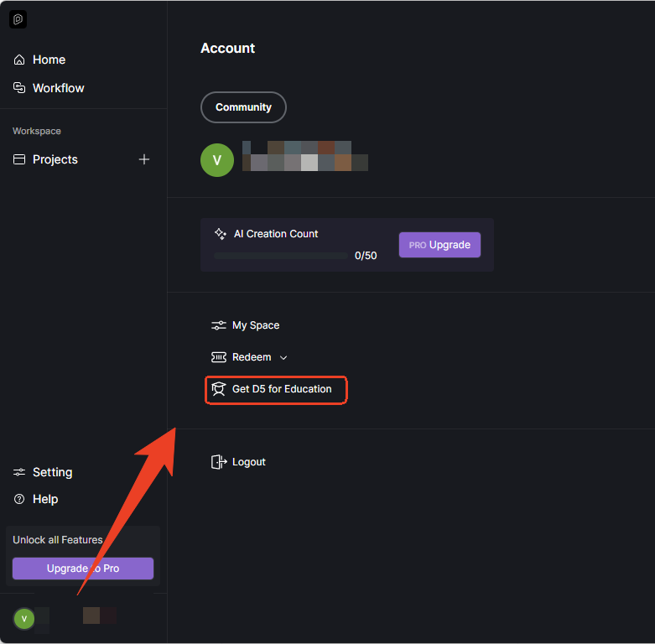Add a new project with plus icon
Image resolution: width=655 pixels, height=644 pixels.
[x=144, y=159]
